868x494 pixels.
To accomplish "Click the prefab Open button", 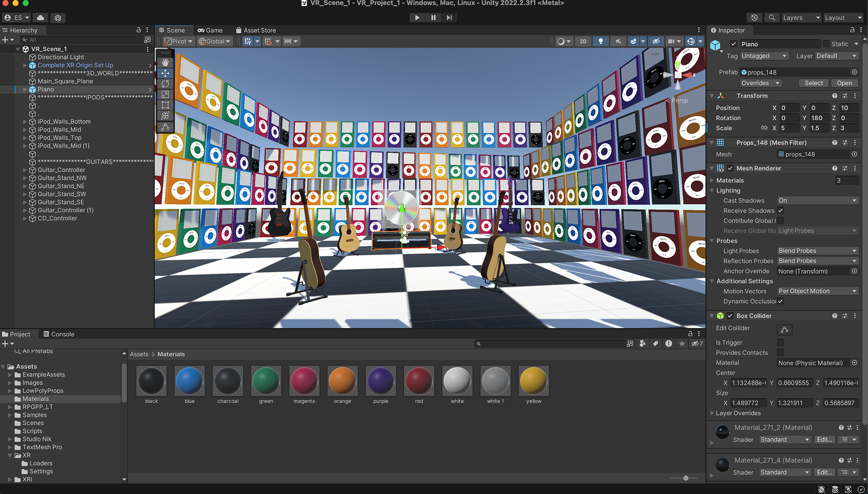I will pos(844,83).
